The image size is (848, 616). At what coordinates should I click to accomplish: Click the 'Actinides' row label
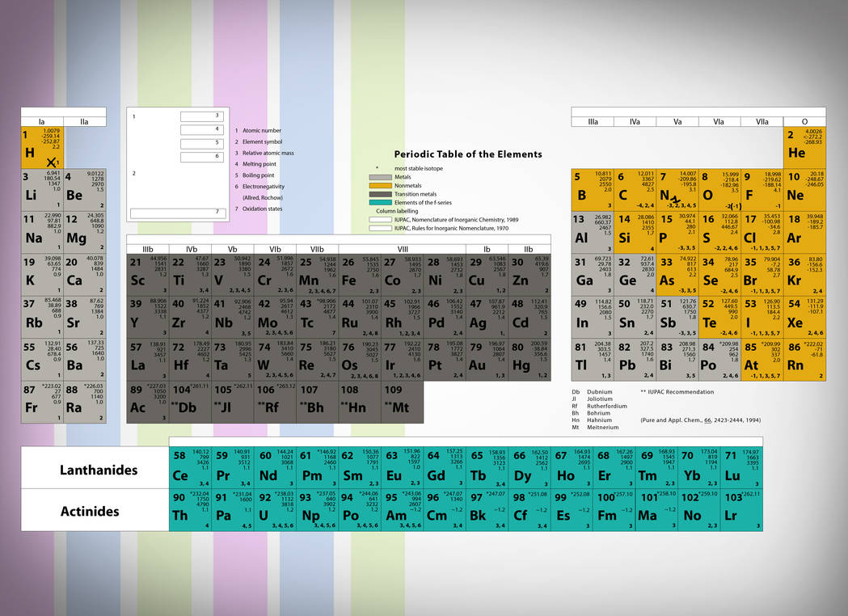click(x=90, y=511)
